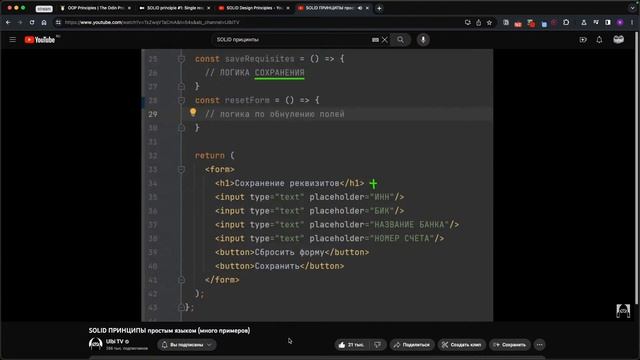Like the video with 21 тыс. likes

(x=352, y=345)
